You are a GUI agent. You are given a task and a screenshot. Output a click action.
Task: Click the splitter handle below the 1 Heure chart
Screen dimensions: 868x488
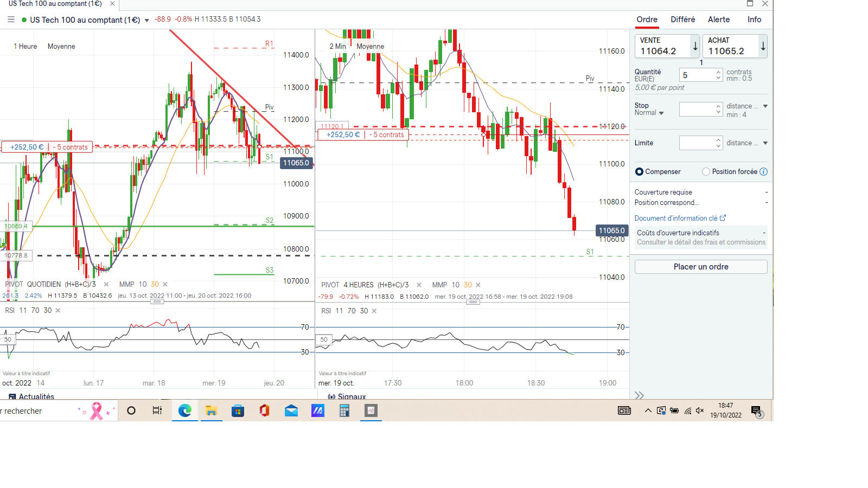point(157,301)
